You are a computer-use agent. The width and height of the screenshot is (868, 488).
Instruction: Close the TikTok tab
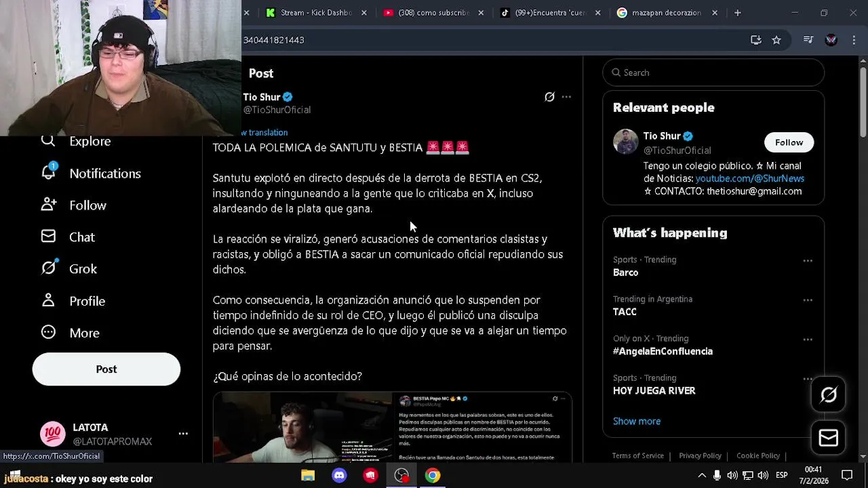[598, 13]
